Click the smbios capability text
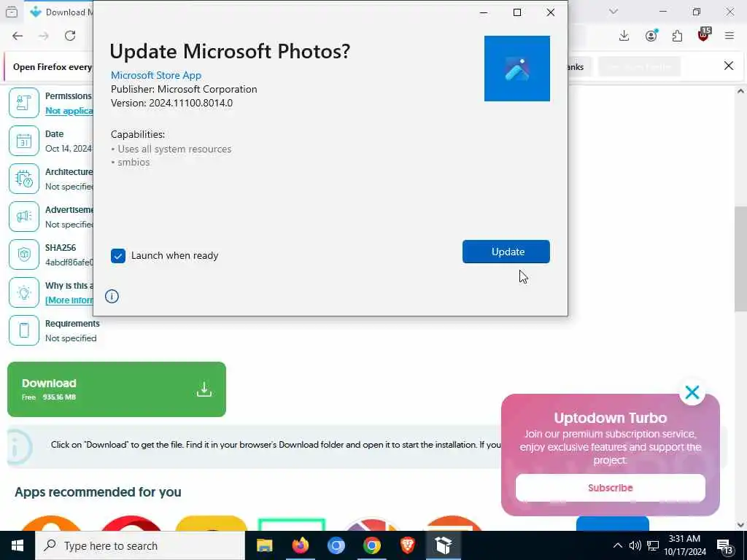The height and width of the screenshot is (560, 747). (x=133, y=163)
